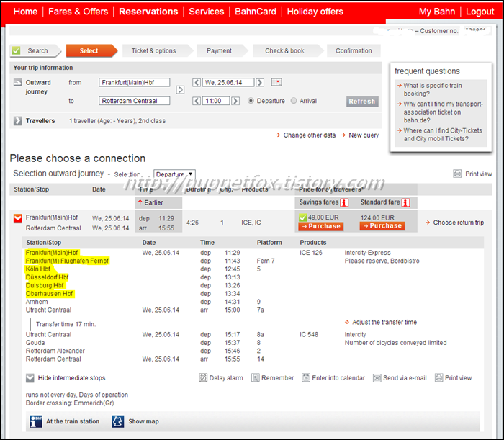Hide intermediate stops toggle

click(30, 378)
